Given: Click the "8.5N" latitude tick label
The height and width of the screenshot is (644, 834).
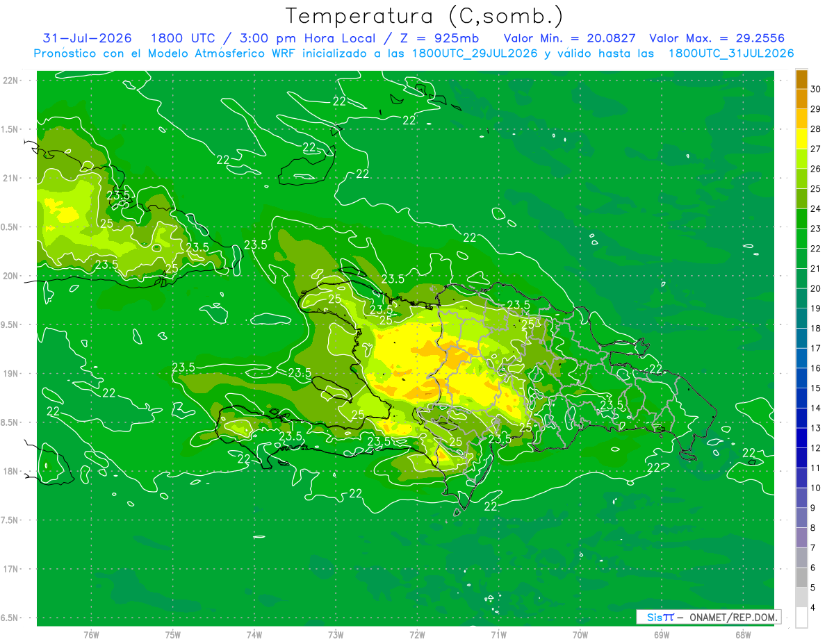Looking at the screenshot, I should [x=10, y=422].
